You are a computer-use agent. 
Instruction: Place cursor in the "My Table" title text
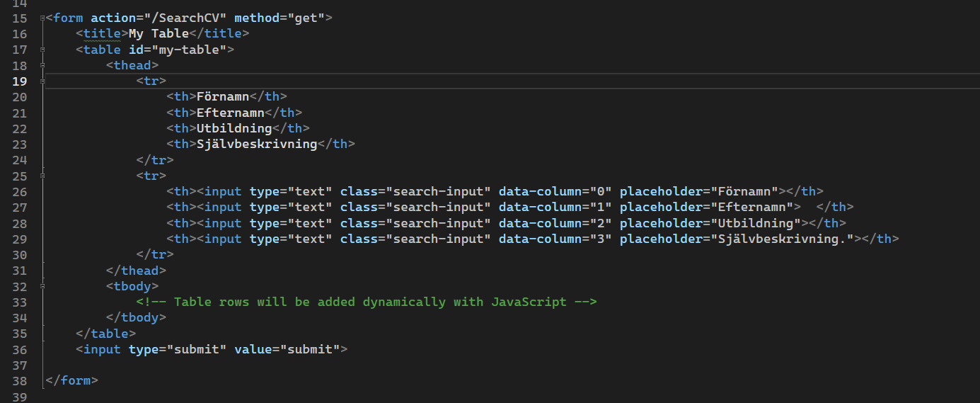click(158, 34)
